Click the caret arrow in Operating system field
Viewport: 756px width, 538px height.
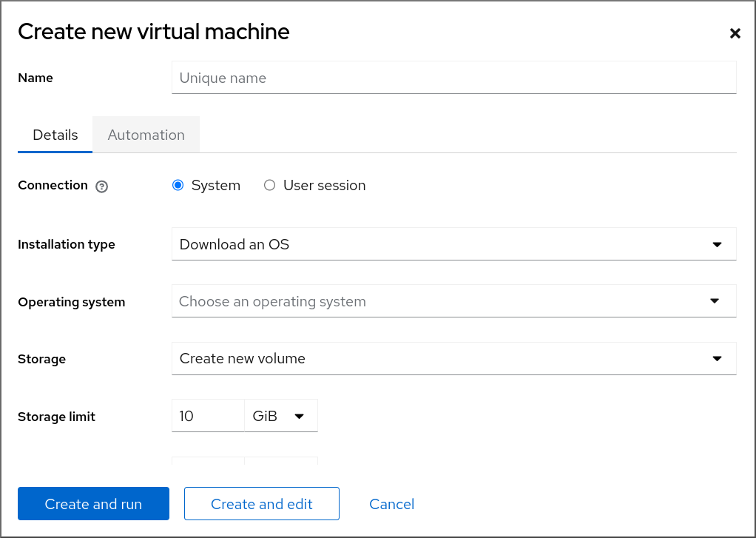[x=715, y=301]
